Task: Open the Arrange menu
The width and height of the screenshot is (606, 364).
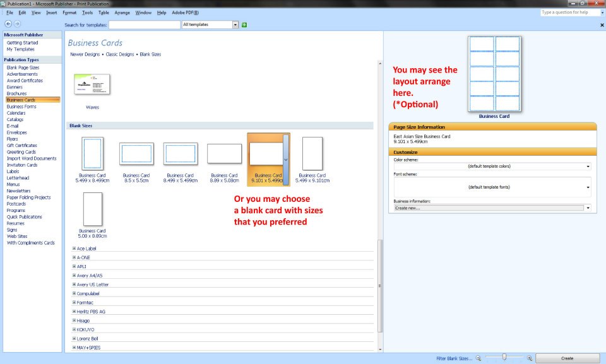Action: pos(122,13)
